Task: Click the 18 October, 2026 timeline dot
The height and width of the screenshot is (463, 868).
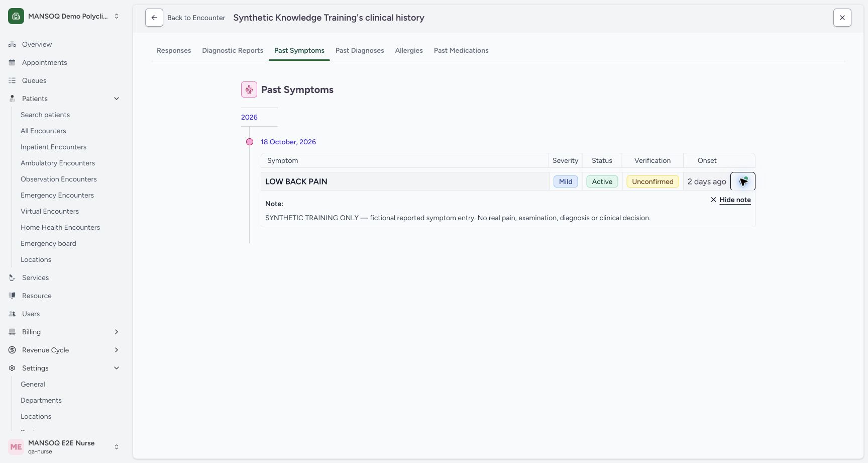Action: [250, 142]
